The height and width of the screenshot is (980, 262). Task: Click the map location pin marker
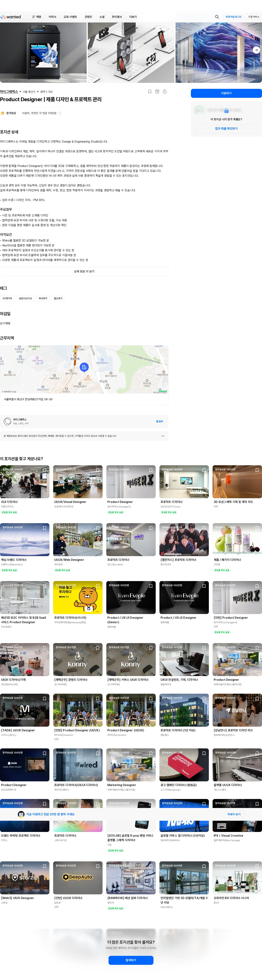coord(84,367)
